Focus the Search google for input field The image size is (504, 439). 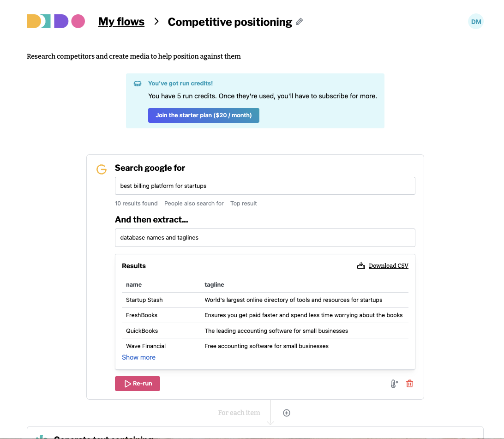coord(265,186)
